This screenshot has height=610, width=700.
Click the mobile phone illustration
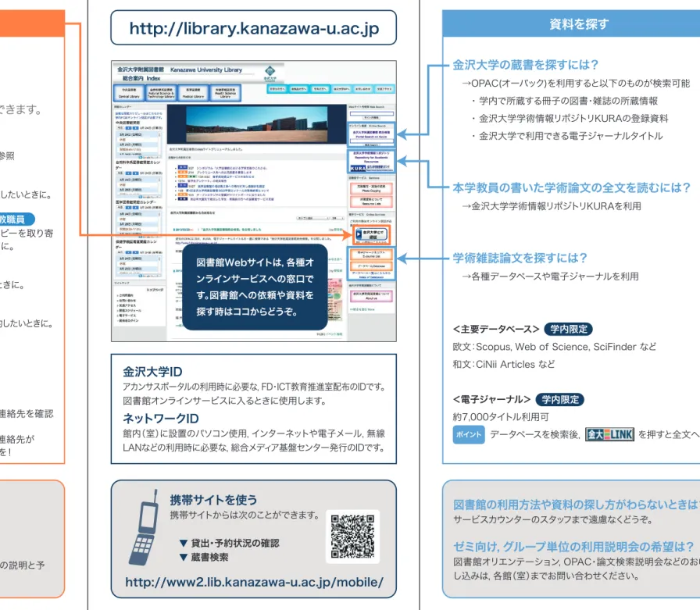145,528
